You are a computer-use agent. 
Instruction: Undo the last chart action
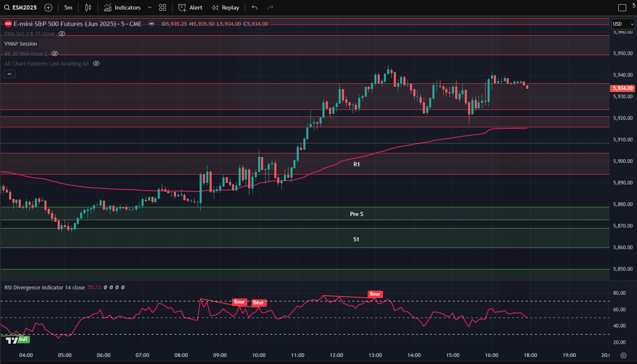255,7
